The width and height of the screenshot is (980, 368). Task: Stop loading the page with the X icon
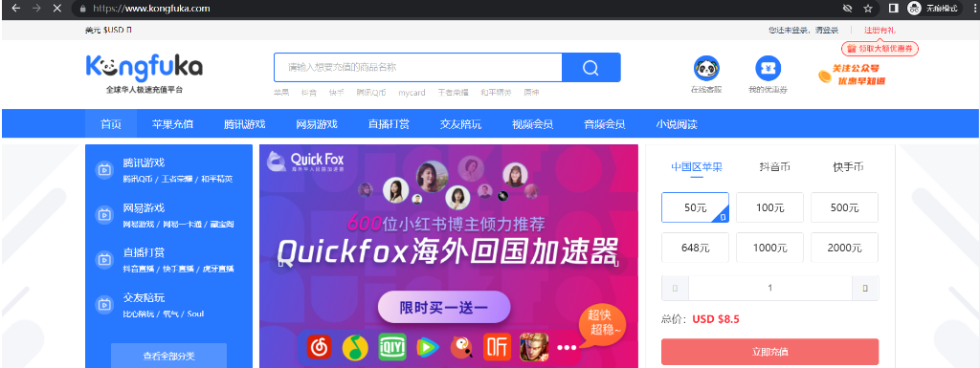tap(56, 9)
